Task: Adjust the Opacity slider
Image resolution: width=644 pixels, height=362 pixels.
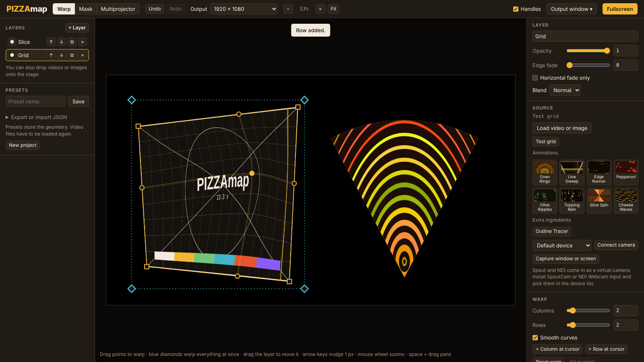Action: (588, 51)
